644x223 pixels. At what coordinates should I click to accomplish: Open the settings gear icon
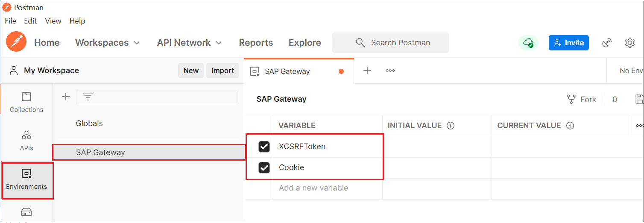[629, 43]
